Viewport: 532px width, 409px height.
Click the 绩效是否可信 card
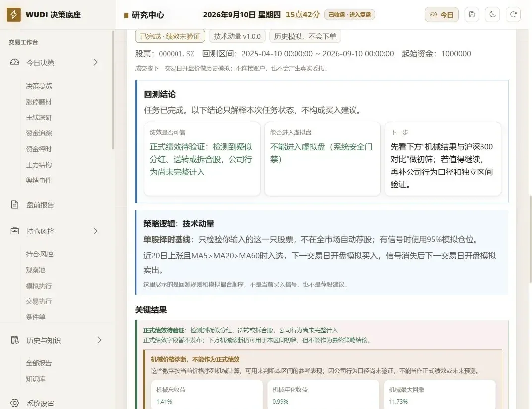(x=202, y=159)
